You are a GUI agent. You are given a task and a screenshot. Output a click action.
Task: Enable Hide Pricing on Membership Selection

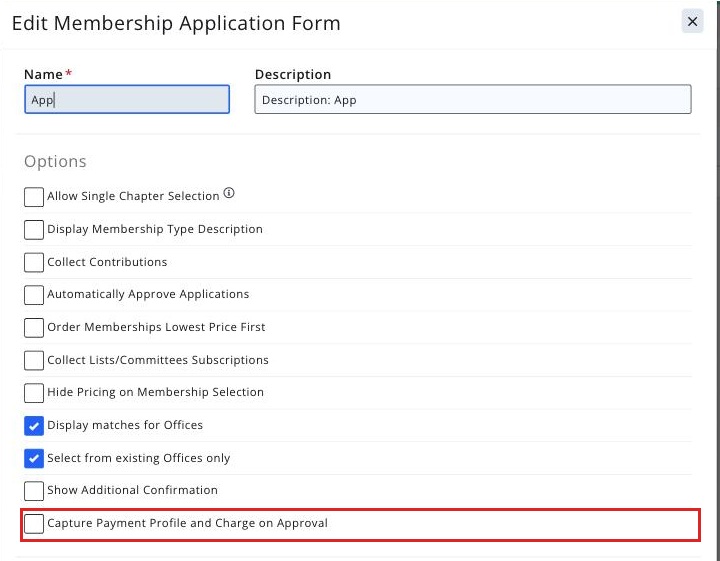(x=34, y=393)
